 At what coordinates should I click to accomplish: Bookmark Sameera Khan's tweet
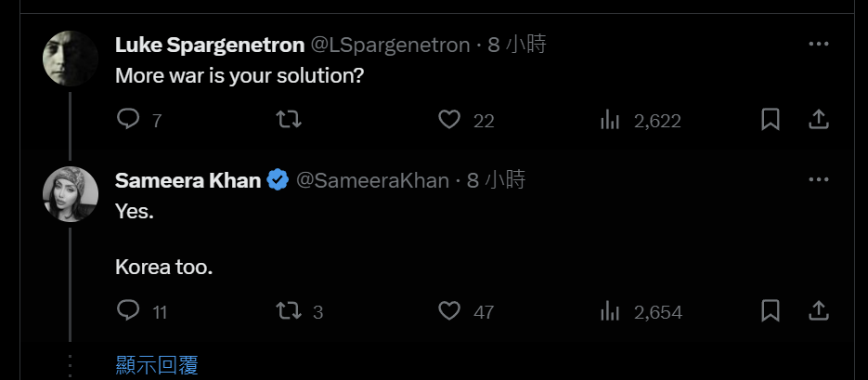coord(770,311)
